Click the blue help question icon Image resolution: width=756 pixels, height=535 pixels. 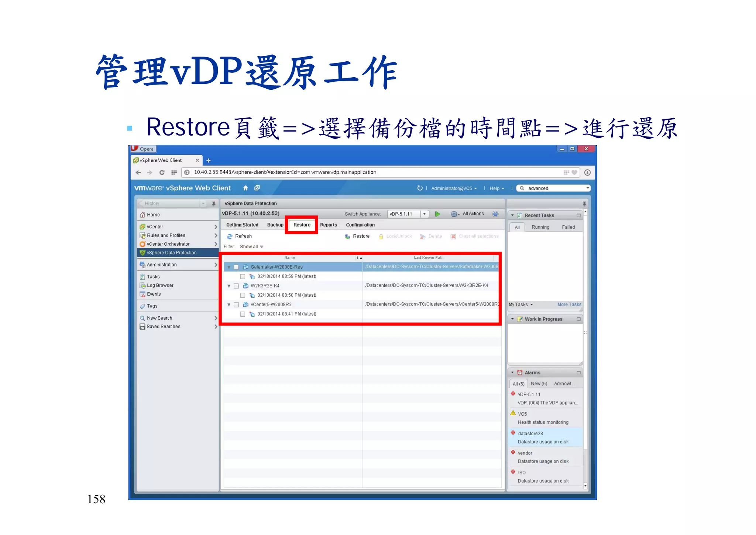click(496, 214)
